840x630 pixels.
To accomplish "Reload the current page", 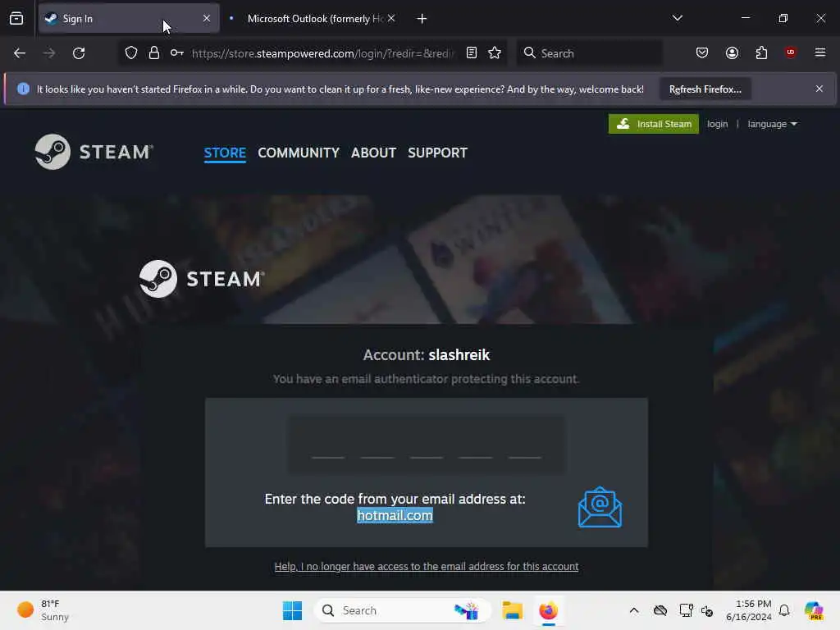I will pyautogui.click(x=79, y=53).
